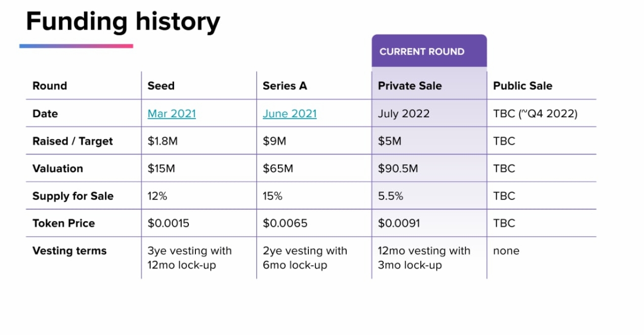Image resolution: width=644 pixels, height=335 pixels.
Task: Select the TBC (~Q4 2022) date cell
Action: point(535,114)
